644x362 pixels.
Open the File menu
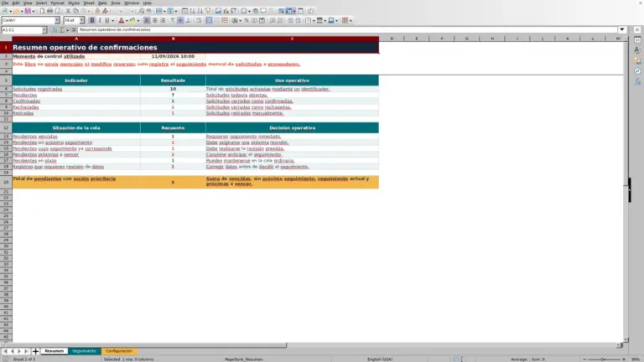pos(5,3)
